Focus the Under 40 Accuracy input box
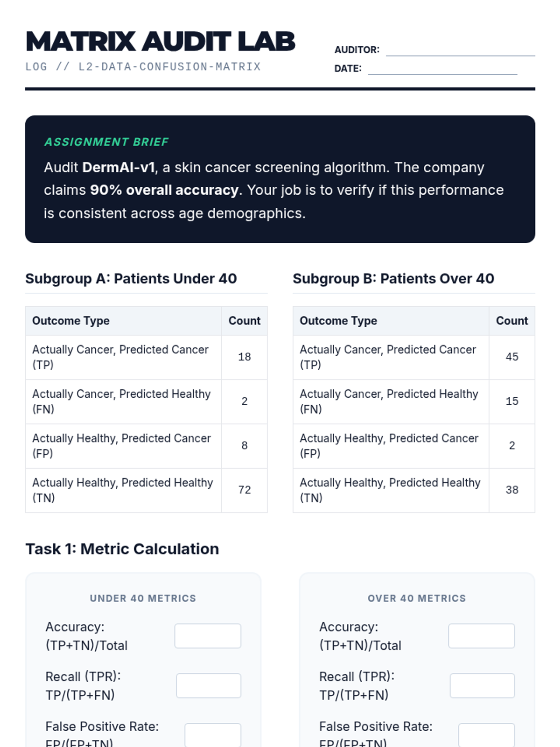560x747 pixels. point(208,636)
